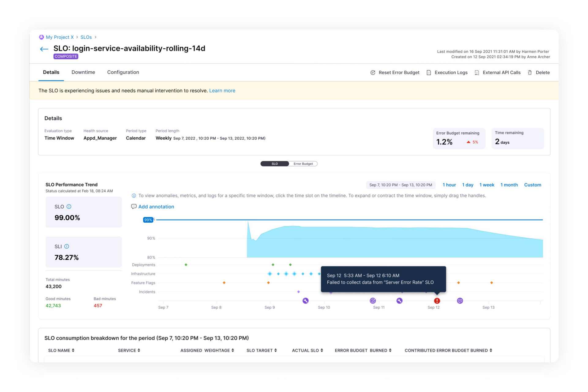The width and height of the screenshot is (588, 392).
Task: Open the Sep 7 - Sep 13 date range selector
Action: click(x=400, y=185)
